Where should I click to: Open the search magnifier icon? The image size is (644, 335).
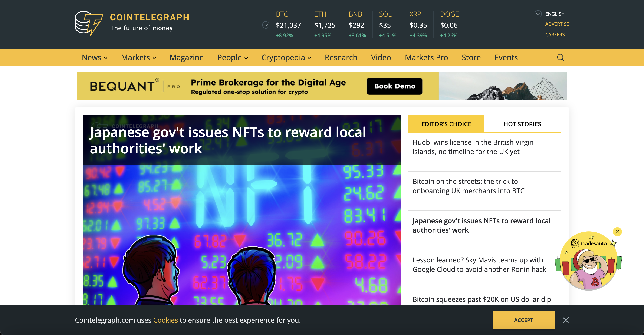pyautogui.click(x=560, y=57)
